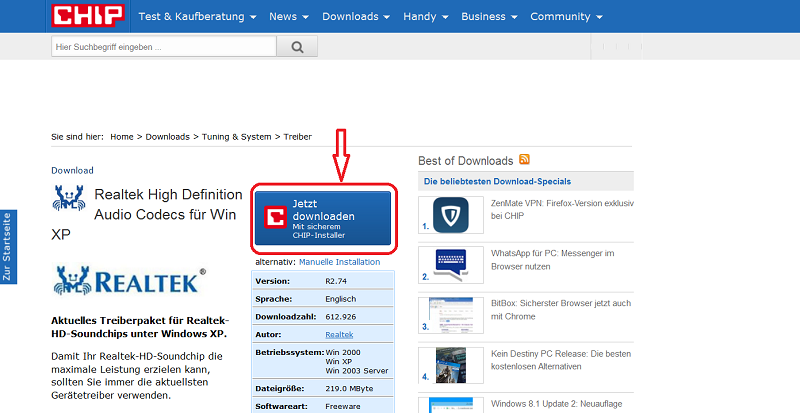Click the CHIP logo in header
The width and height of the screenshot is (800, 413).
coord(88,15)
